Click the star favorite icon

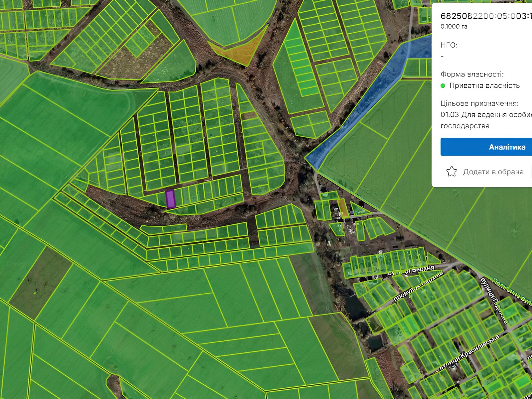(x=452, y=172)
